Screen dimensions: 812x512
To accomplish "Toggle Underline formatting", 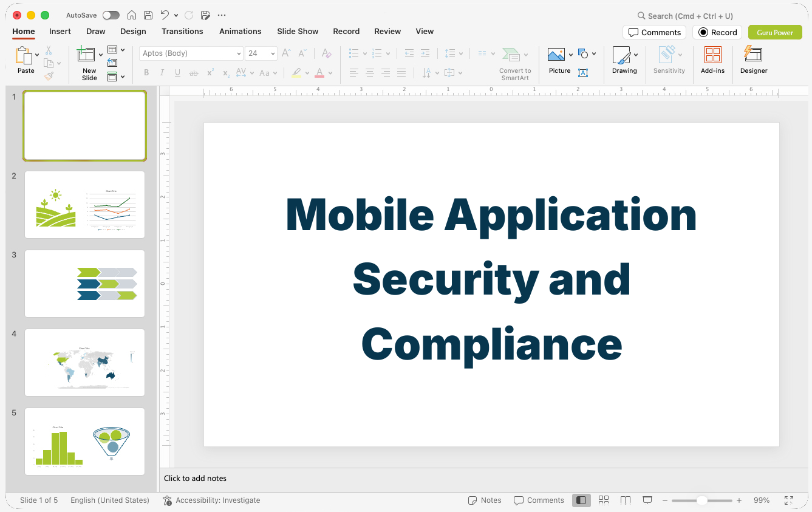I will 177,73.
